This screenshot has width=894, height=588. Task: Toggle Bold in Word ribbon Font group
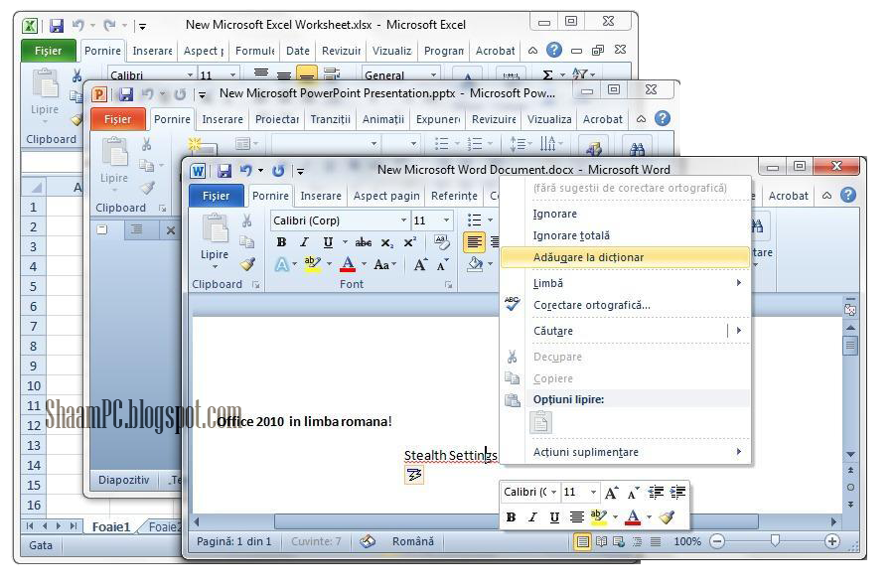pos(281,242)
